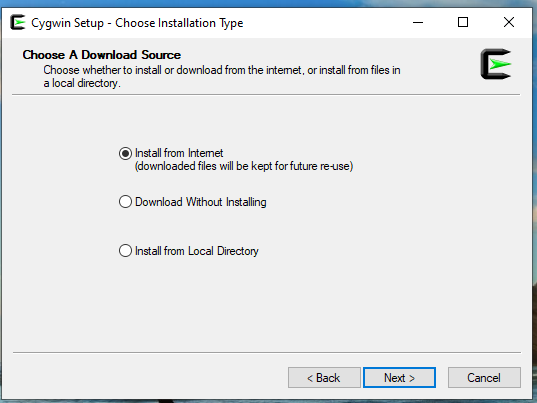Cancel the Cygwin setup

pyautogui.click(x=484, y=378)
